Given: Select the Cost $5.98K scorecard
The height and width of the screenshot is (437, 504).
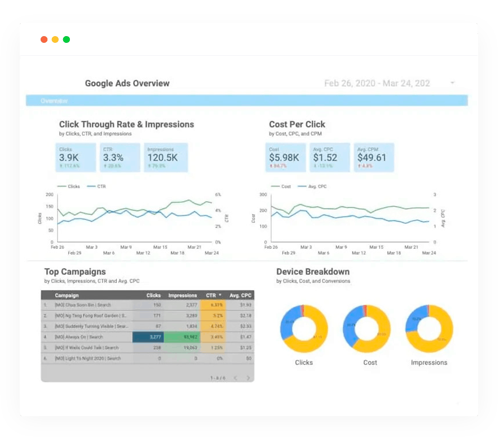Looking at the screenshot, I should point(285,157).
